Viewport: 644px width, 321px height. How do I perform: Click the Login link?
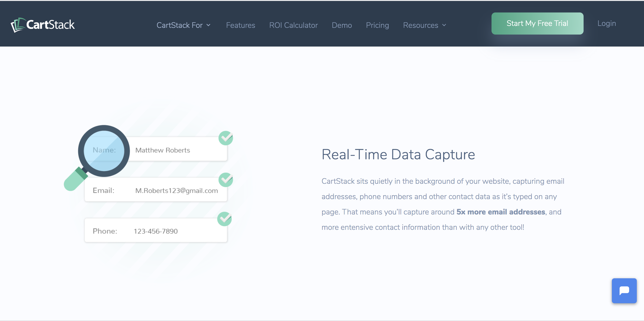pos(607,24)
